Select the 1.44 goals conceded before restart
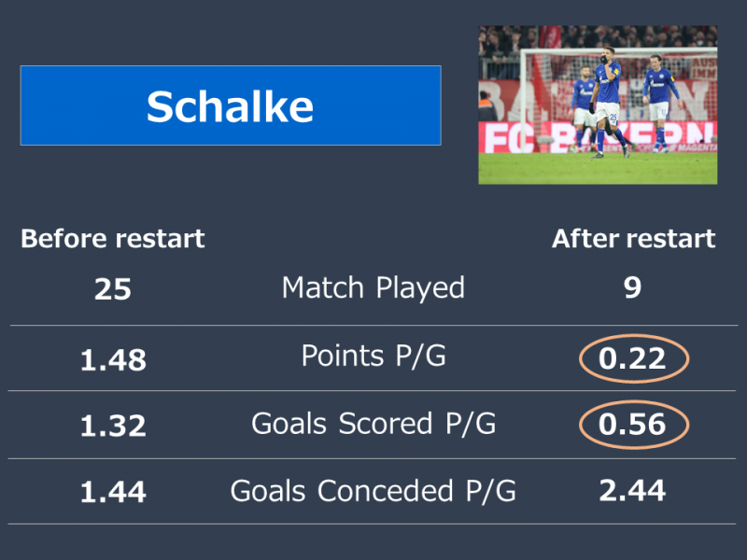The image size is (747, 560). 113,492
